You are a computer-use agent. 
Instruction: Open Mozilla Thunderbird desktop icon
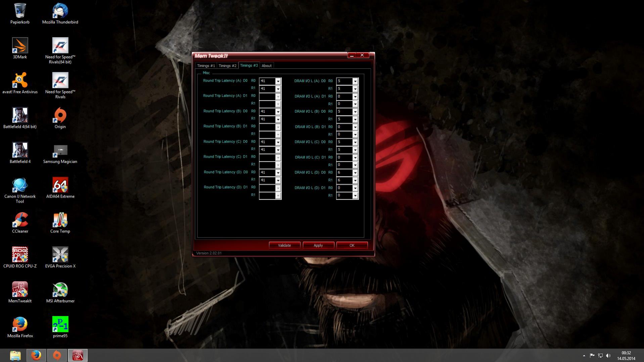coord(60,14)
